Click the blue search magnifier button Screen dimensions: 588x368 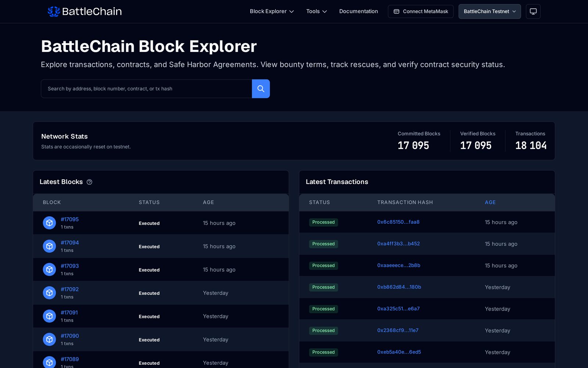pyautogui.click(x=261, y=89)
